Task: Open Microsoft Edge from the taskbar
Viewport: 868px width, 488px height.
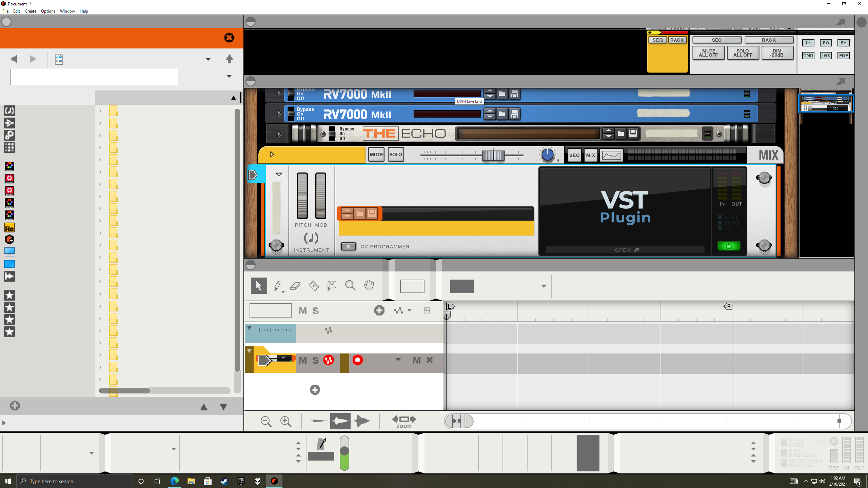Action: click(174, 481)
